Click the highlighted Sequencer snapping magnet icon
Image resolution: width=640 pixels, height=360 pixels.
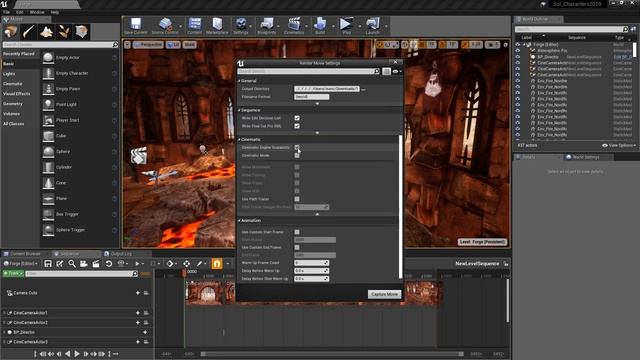coord(217,264)
